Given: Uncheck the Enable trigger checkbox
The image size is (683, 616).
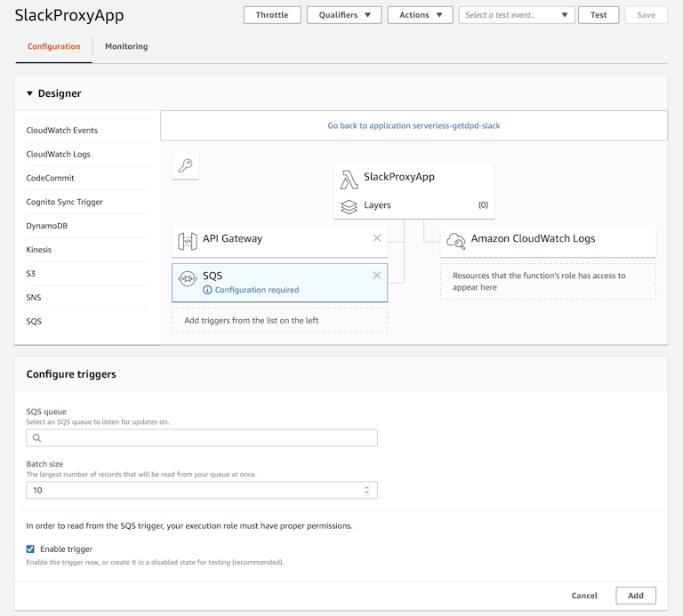Looking at the screenshot, I should (31, 549).
